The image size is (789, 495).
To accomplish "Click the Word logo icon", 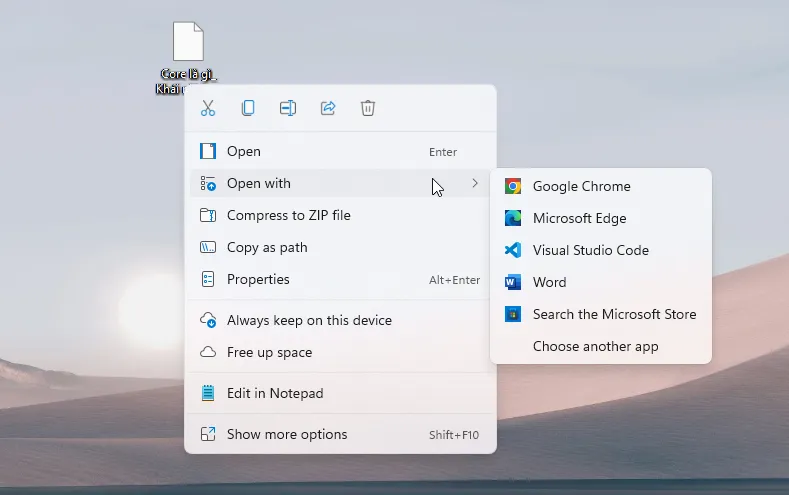I will click(x=513, y=282).
